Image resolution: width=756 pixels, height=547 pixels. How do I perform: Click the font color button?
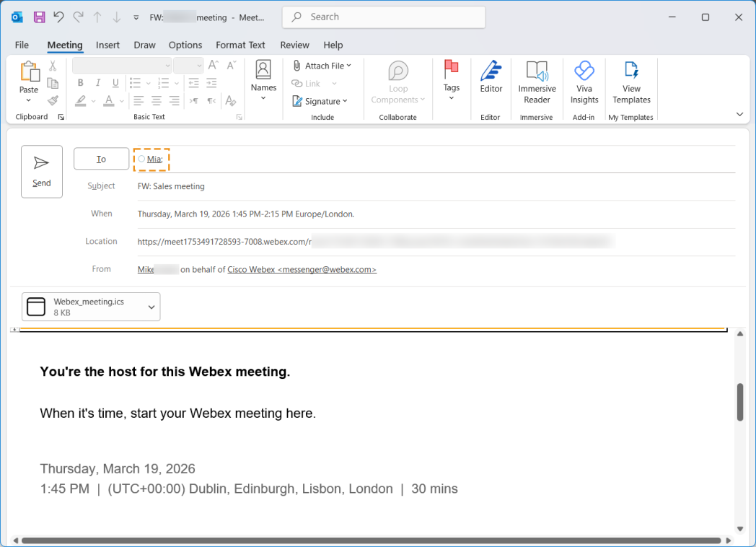click(108, 101)
